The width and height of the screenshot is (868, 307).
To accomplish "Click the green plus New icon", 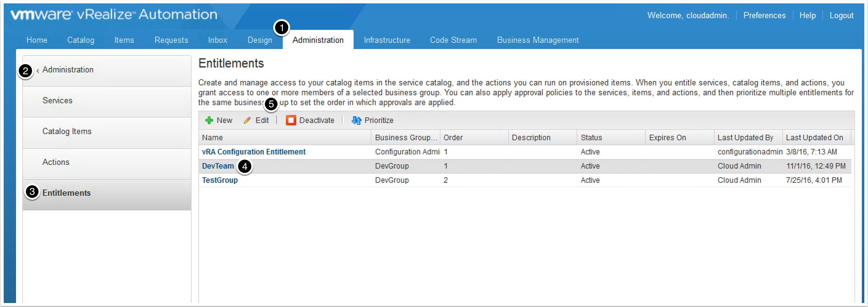I will coord(209,120).
